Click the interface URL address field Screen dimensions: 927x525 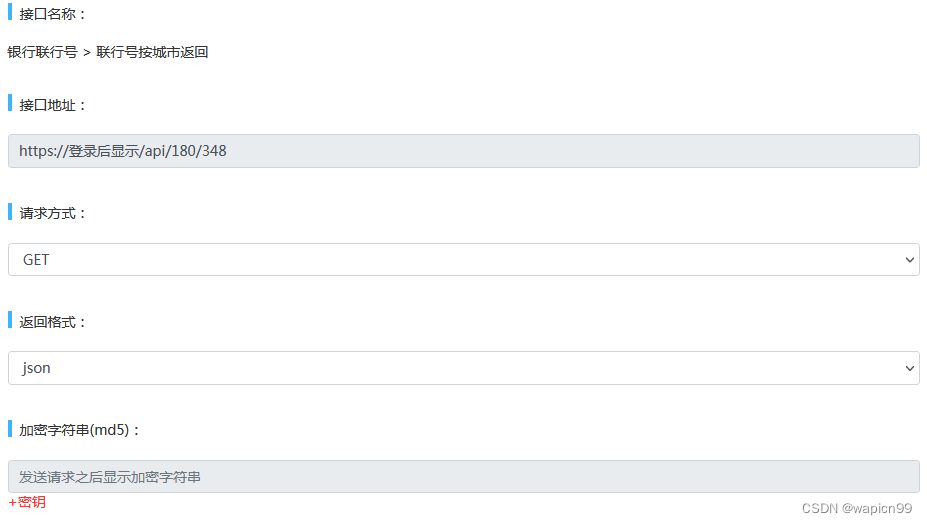coord(463,151)
